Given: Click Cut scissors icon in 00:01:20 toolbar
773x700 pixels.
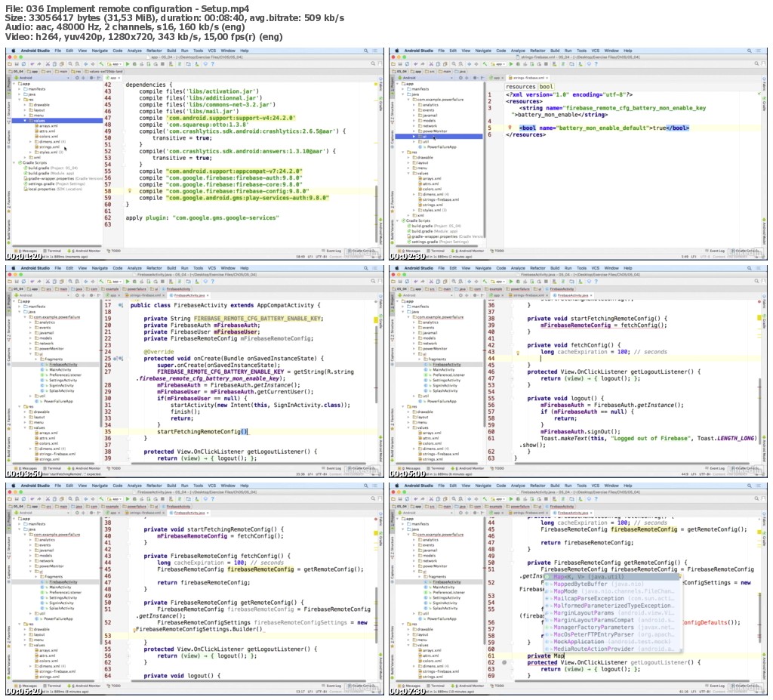Looking at the screenshot, I should pos(48,63).
